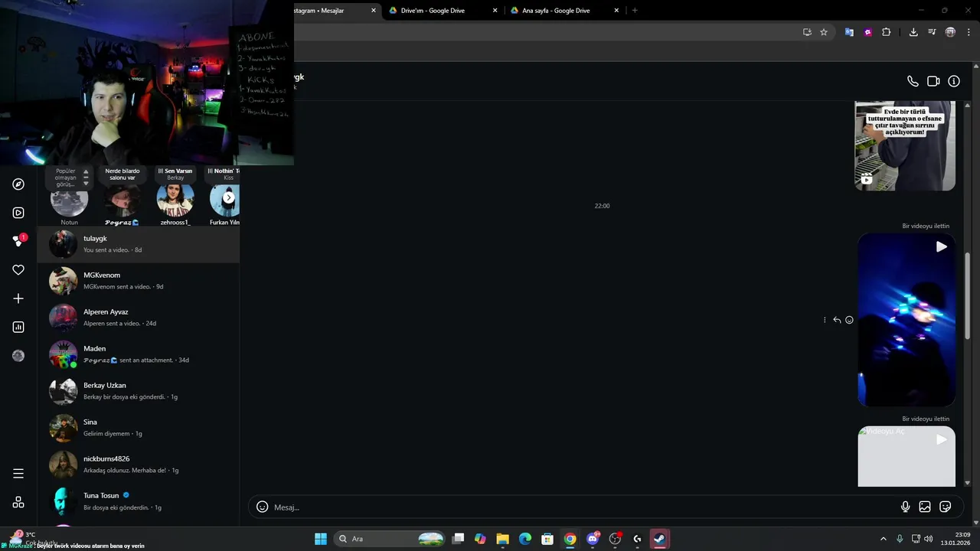Open volume control in system tray

929,539
